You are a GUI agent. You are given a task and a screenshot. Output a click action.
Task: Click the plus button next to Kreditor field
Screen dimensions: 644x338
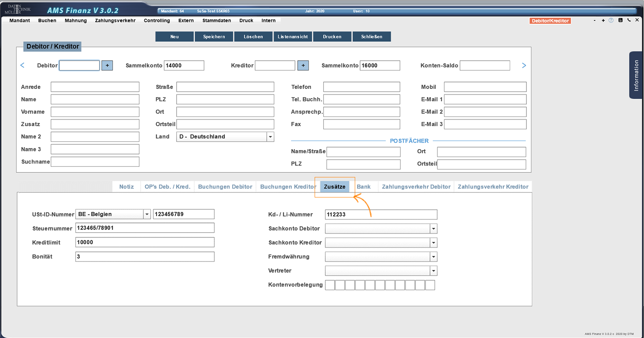point(303,66)
